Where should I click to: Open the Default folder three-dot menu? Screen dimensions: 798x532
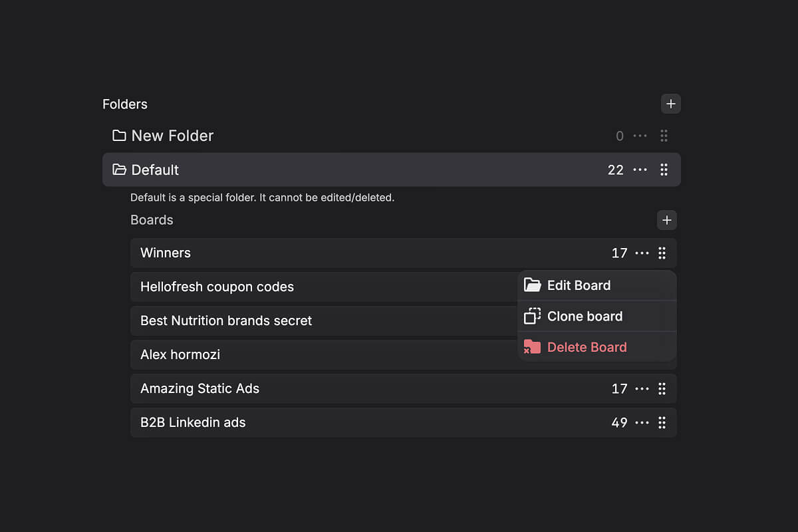pos(640,170)
